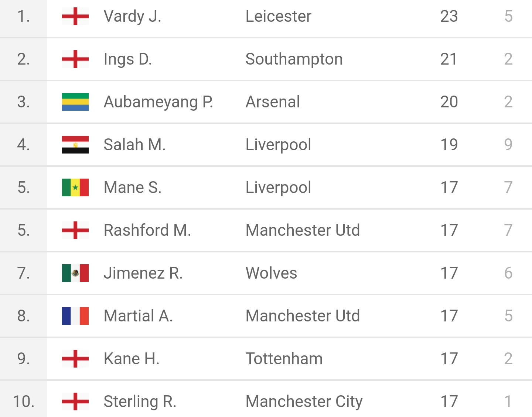The width and height of the screenshot is (532, 417).
Task: Open the Southampton team link
Action: pyautogui.click(x=294, y=59)
